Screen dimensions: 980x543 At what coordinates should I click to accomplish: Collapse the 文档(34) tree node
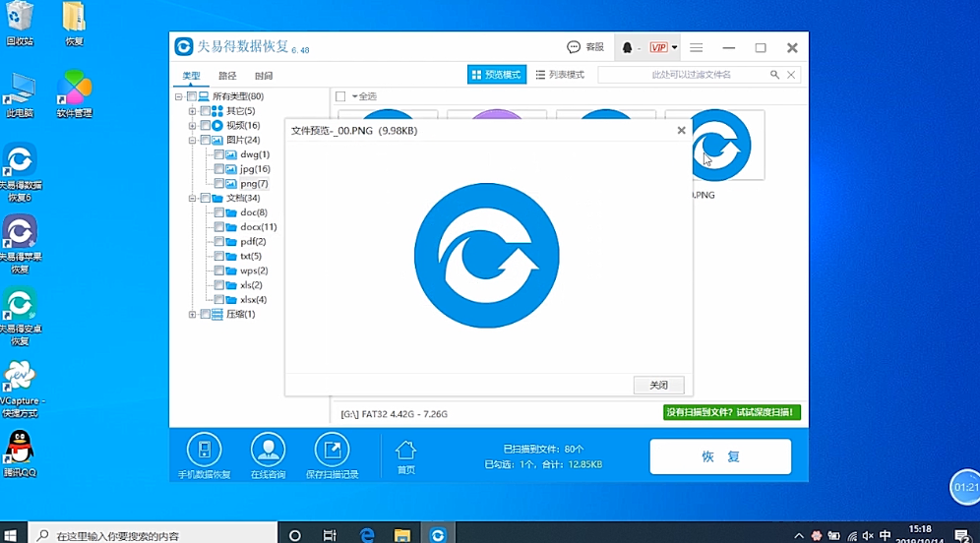click(193, 199)
